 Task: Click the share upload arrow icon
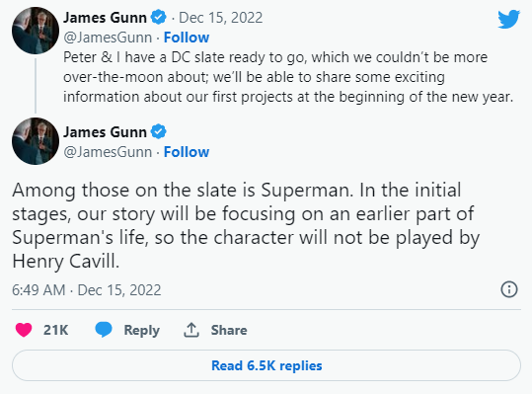pyautogui.click(x=191, y=330)
